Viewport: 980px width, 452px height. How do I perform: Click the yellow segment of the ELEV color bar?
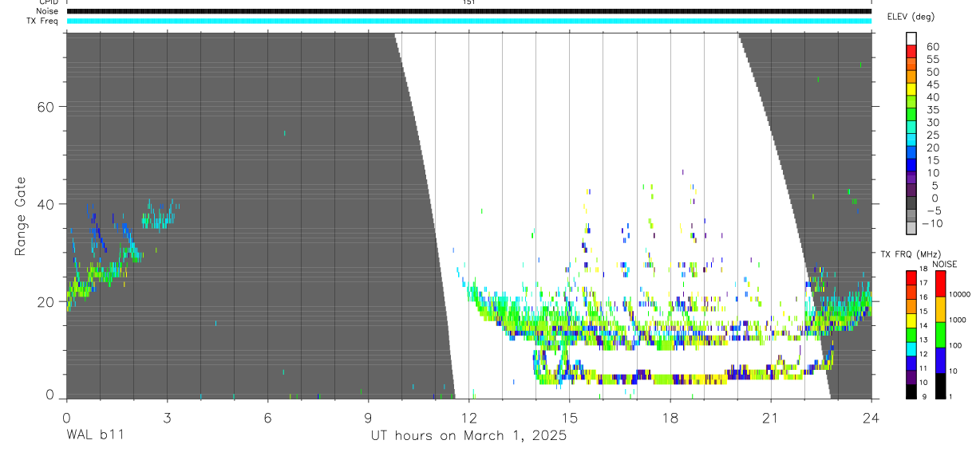(911, 91)
